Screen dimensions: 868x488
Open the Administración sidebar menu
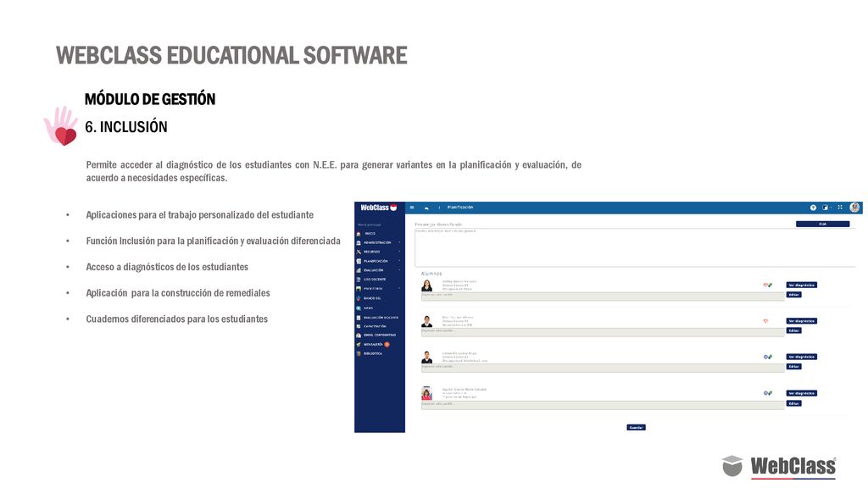tap(377, 242)
